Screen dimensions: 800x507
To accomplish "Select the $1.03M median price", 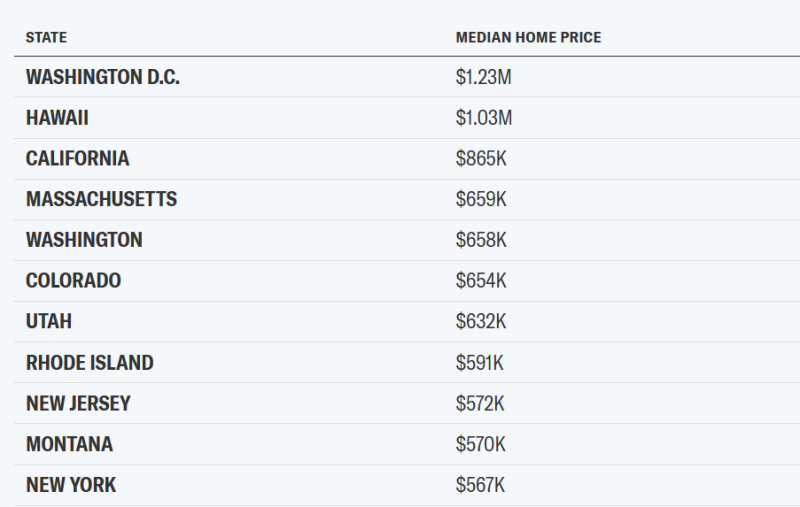I will click(x=484, y=118).
